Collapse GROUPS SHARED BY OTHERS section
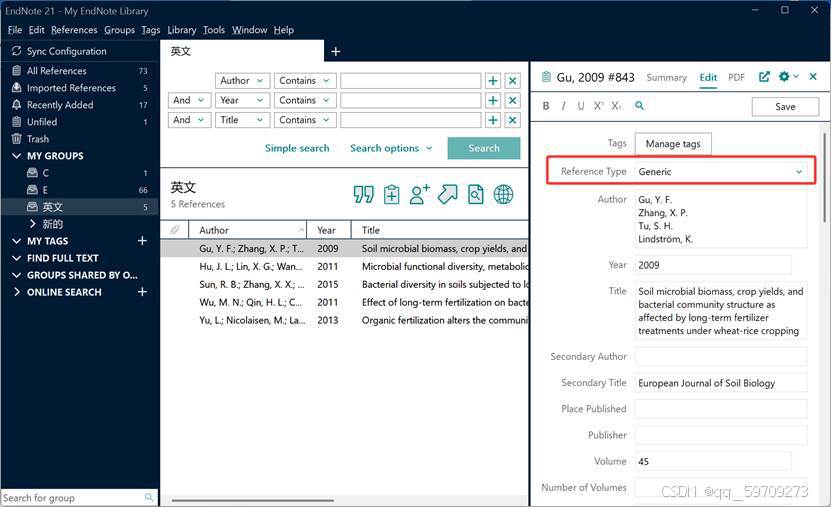 16,275
